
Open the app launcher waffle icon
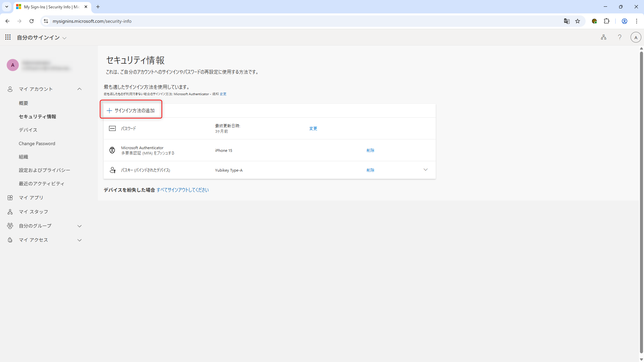[x=8, y=37]
